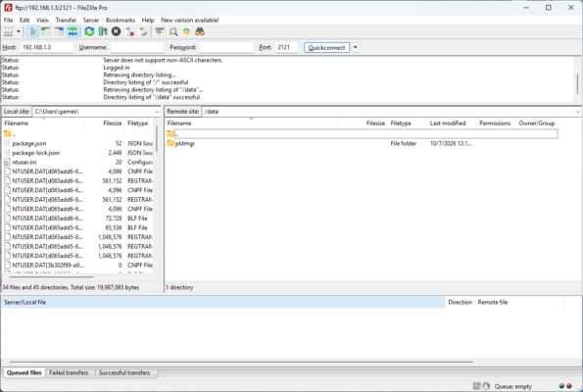Viewport: 583px width, 392px height.
Task: Select the remote parent directory entry
Action: click(x=363, y=133)
